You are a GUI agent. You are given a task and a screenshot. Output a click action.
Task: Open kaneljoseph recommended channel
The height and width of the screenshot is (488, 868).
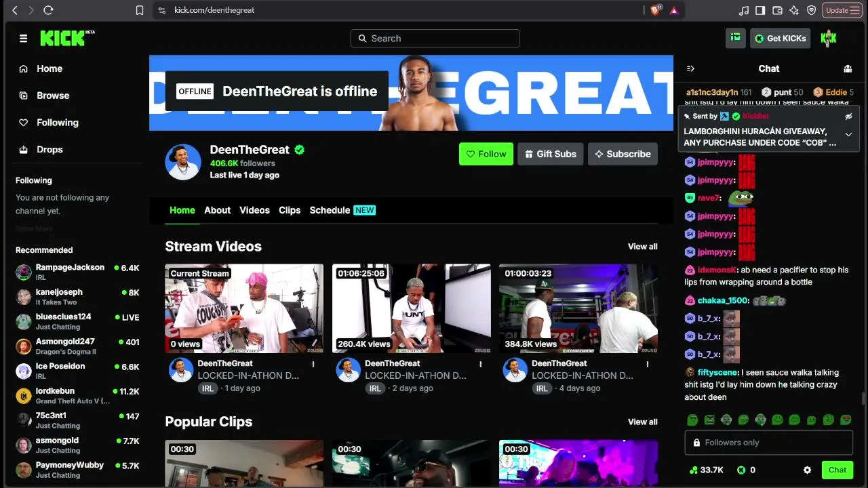pos(77,297)
